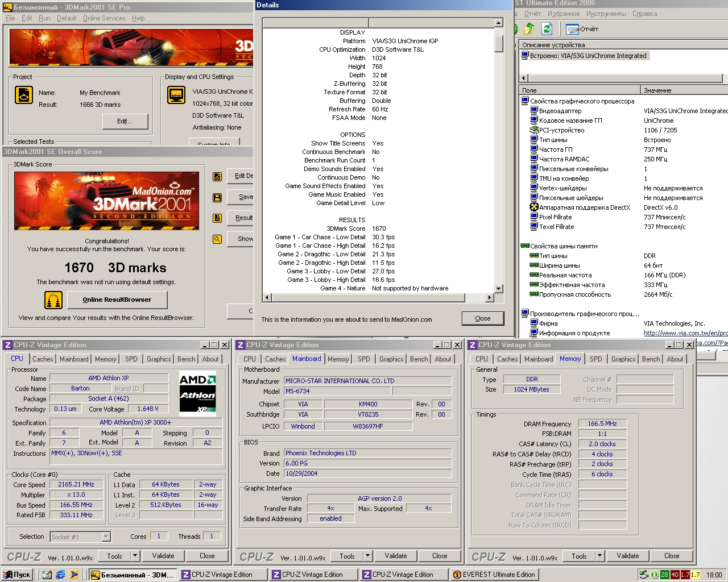Click the floppy disk icon beside Save
The width and height of the screenshot is (728, 582).
(x=217, y=198)
